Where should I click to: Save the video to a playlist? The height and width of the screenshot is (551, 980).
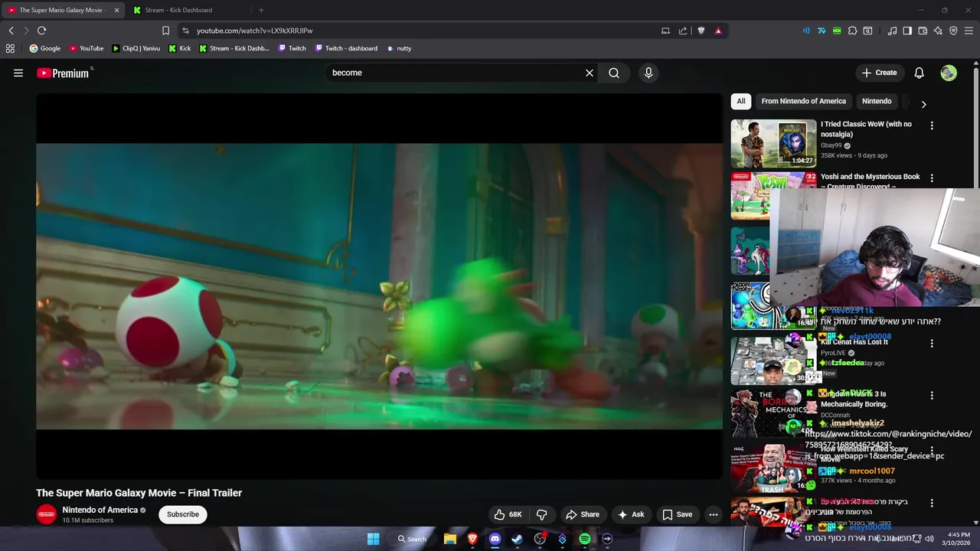pos(678,514)
